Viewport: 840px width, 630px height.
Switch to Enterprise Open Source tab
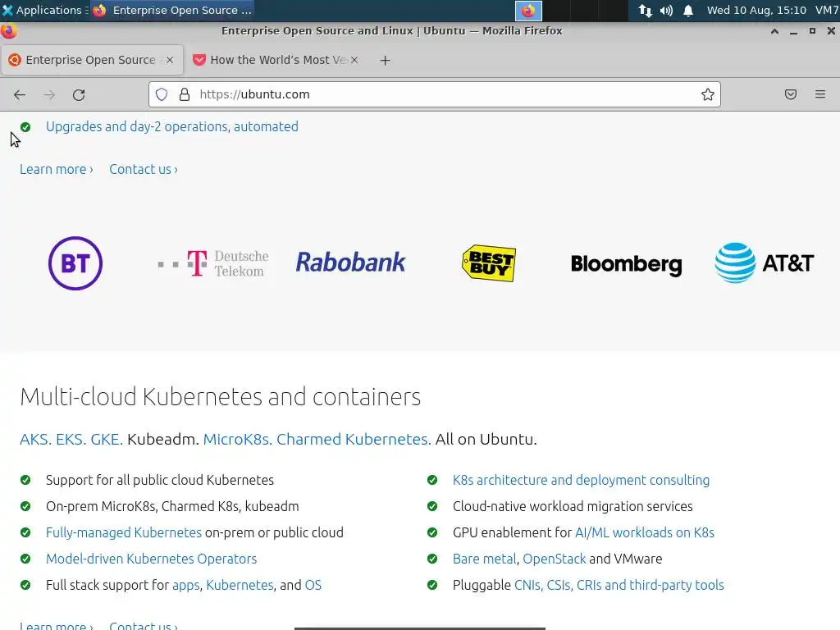tap(92, 60)
